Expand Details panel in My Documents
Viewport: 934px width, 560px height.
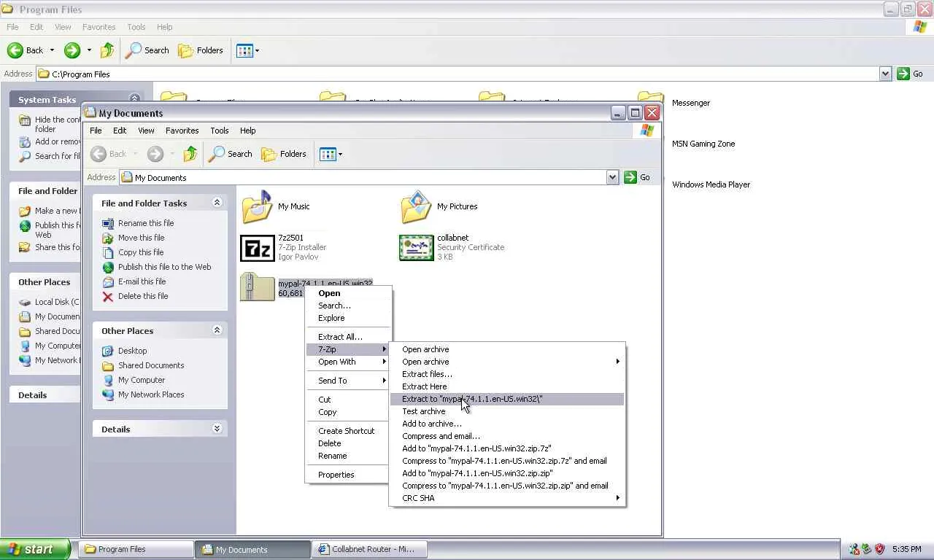217,429
